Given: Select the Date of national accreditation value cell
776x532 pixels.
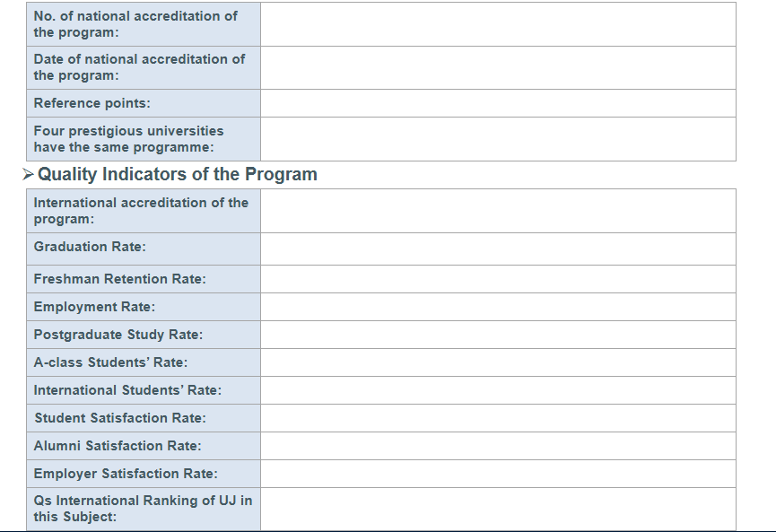Looking at the screenshot, I should [498, 67].
